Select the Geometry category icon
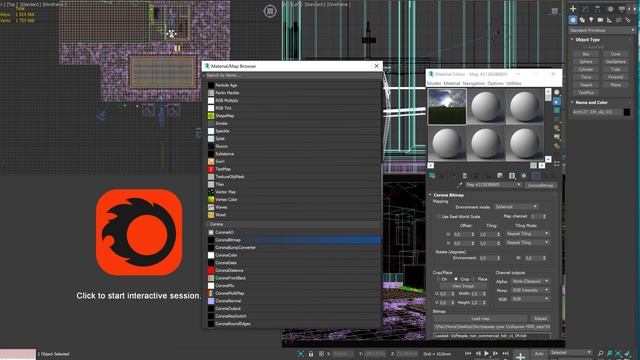 pos(573,20)
